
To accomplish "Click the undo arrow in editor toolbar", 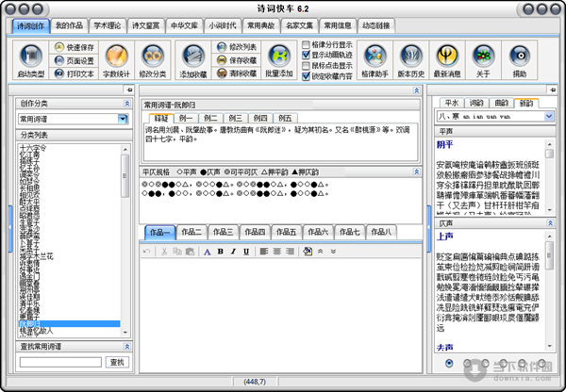I will tap(146, 252).
